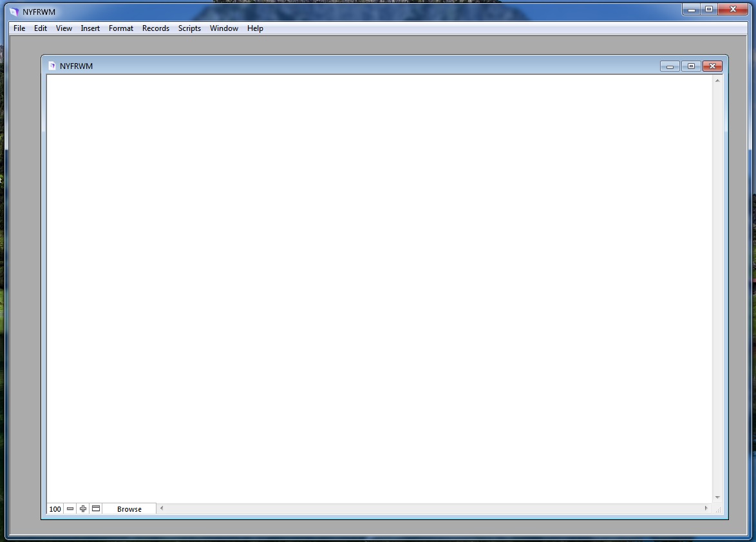Minimize the outer application window
The image size is (756, 542).
click(x=692, y=9)
